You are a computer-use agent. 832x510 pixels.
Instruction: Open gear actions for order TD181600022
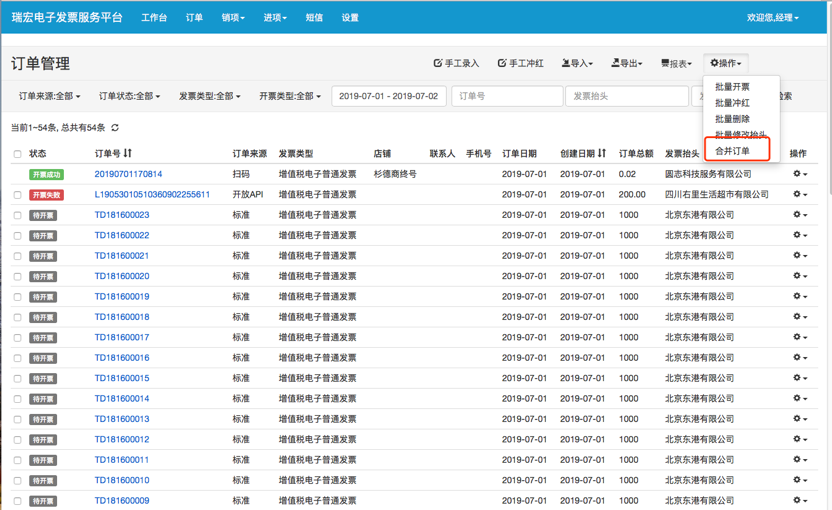pyautogui.click(x=800, y=235)
